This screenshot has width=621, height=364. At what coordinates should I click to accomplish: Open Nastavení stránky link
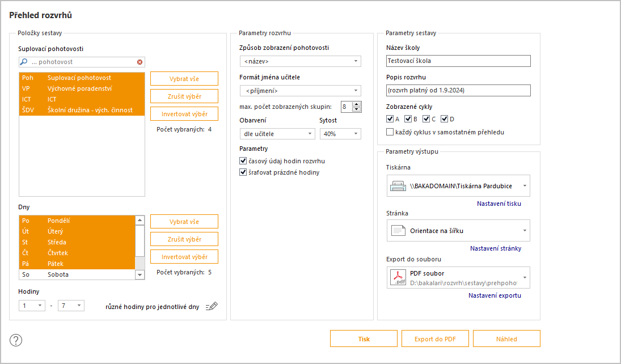pyautogui.click(x=496, y=248)
